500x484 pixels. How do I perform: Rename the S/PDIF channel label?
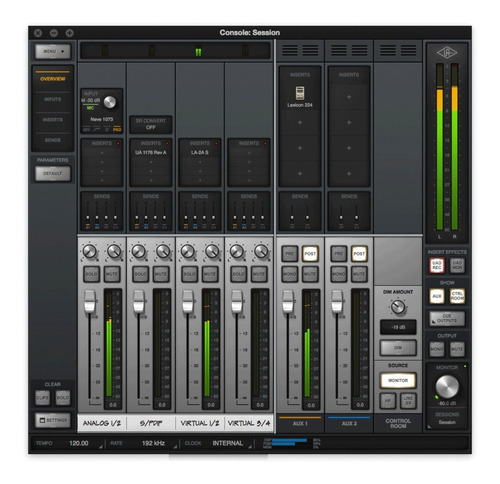tap(151, 423)
